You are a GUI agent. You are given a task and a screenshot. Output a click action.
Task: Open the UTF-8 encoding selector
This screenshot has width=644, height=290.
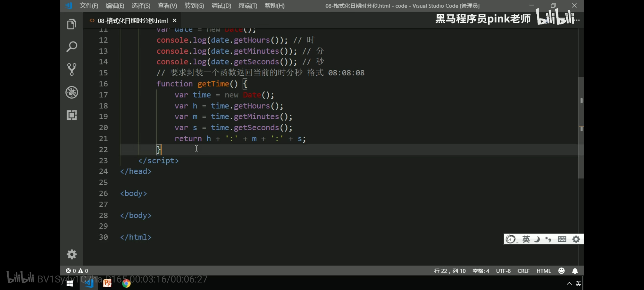(x=503, y=271)
